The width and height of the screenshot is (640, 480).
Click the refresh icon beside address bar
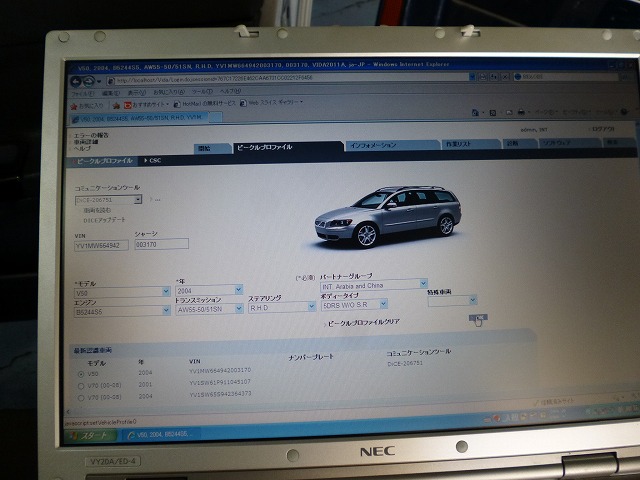coord(494,76)
